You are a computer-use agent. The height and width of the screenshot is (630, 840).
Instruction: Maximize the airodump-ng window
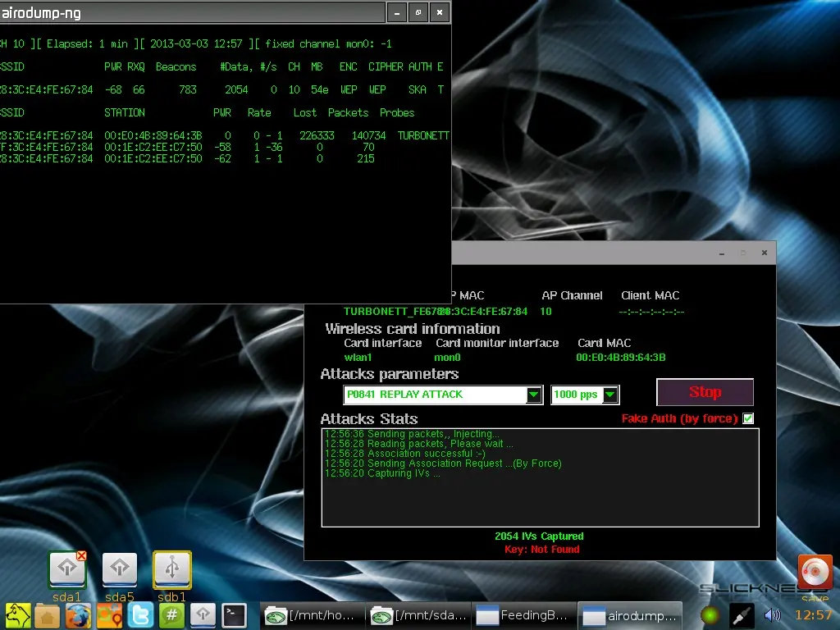click(x=418, y=12)
